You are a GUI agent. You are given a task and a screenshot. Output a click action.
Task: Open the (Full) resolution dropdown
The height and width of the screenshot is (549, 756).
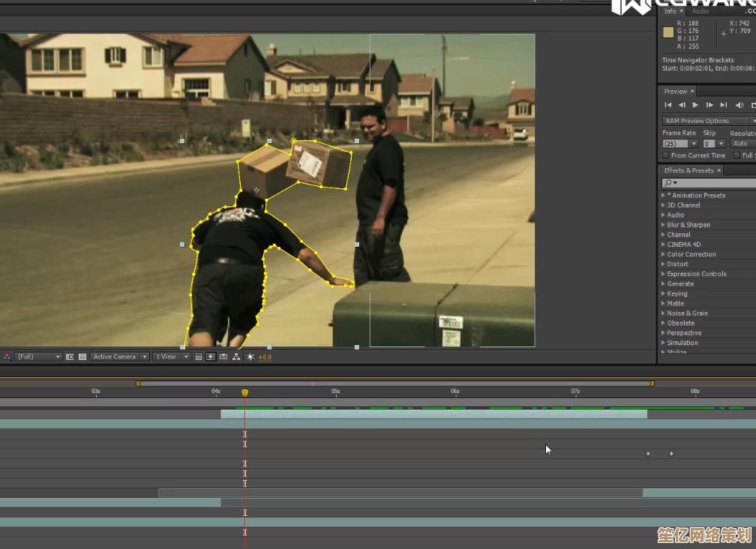tap(38, 357)
